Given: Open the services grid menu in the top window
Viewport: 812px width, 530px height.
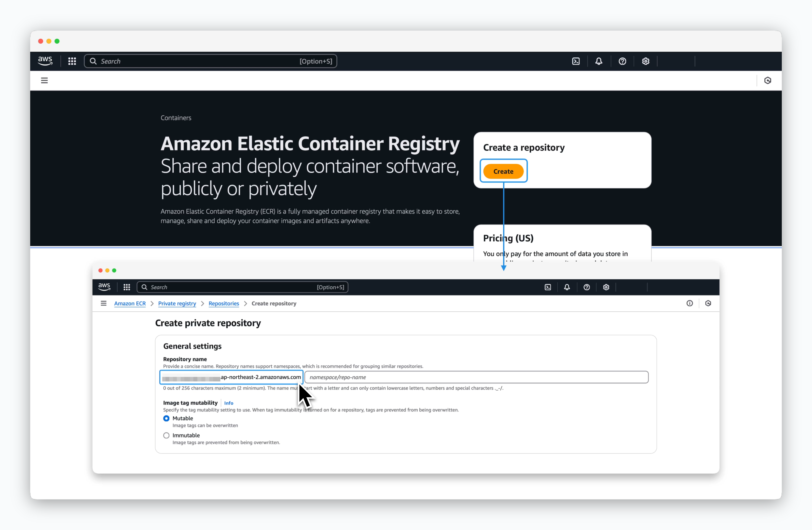Looking at the screenshot, I should pyautogui.click(x=72, y=61).
